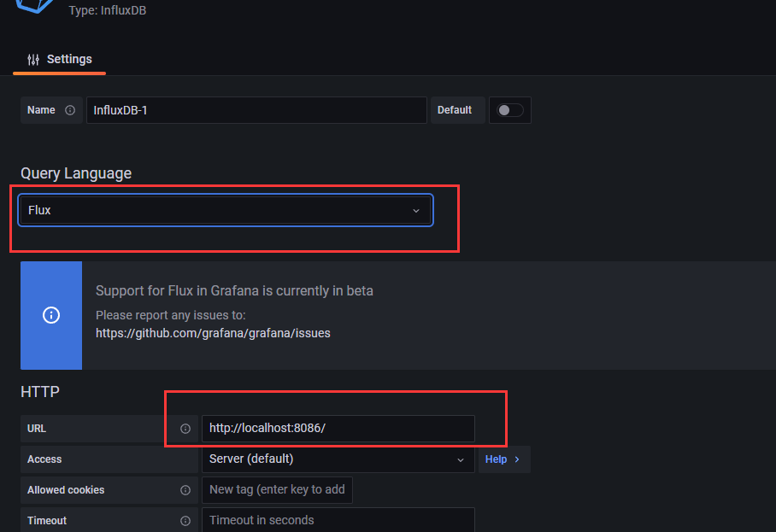Click the info icon beside Allowed cookies
The height and width of the screenshot is (532, 776).
point(185,490)
